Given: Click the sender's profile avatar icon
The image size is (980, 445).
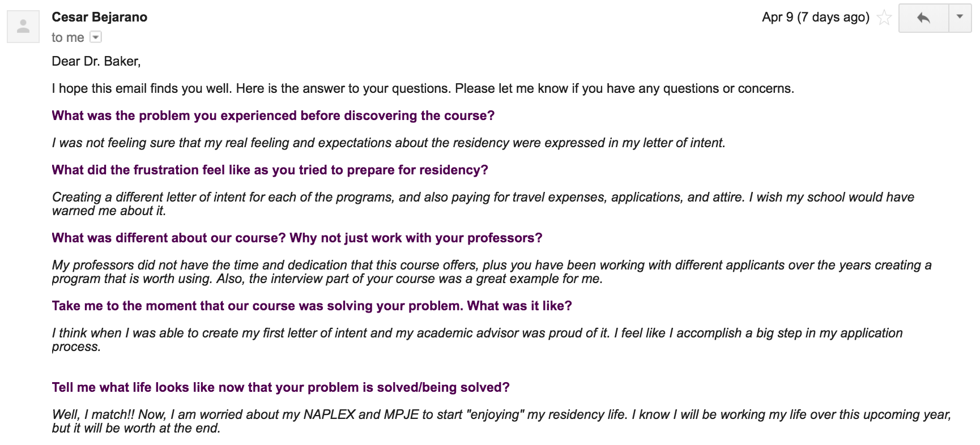Looking at the screenshot, I should 23,27.
